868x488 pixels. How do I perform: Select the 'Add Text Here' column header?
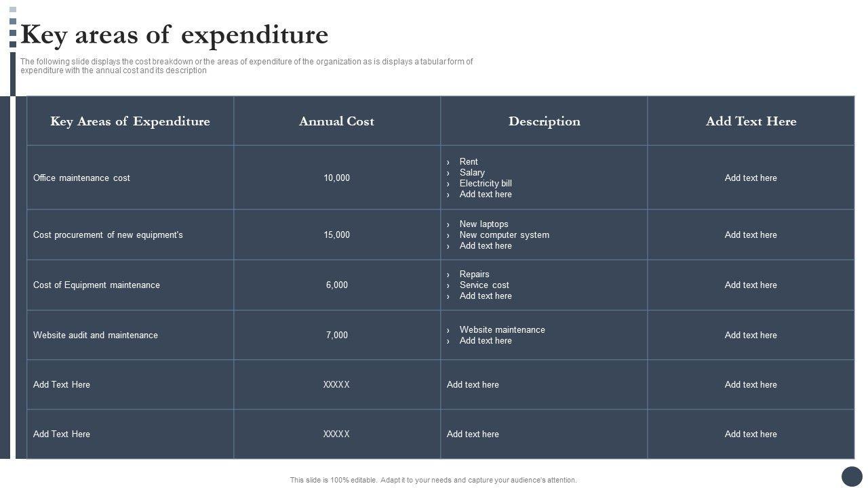coord(751,121)
